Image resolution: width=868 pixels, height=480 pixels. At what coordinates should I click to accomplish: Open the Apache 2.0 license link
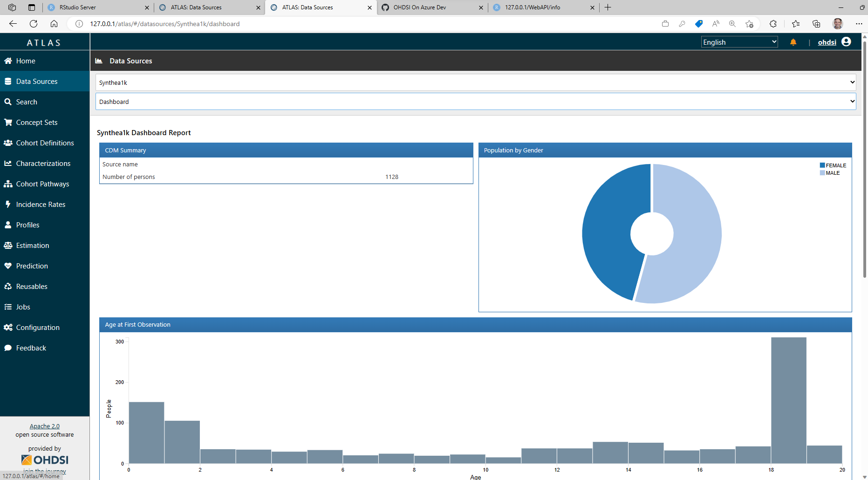pos(44,425)
